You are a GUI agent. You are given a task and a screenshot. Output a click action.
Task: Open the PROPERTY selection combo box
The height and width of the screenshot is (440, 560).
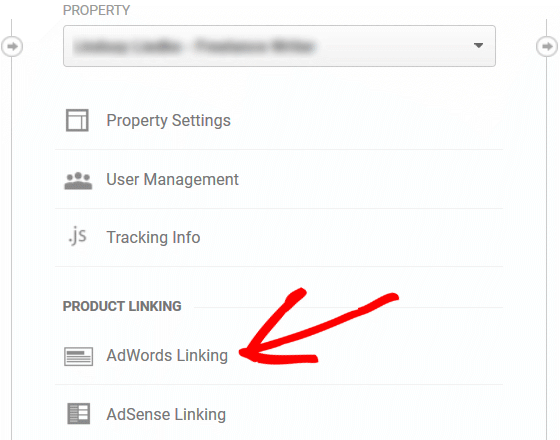click(279, 46)
